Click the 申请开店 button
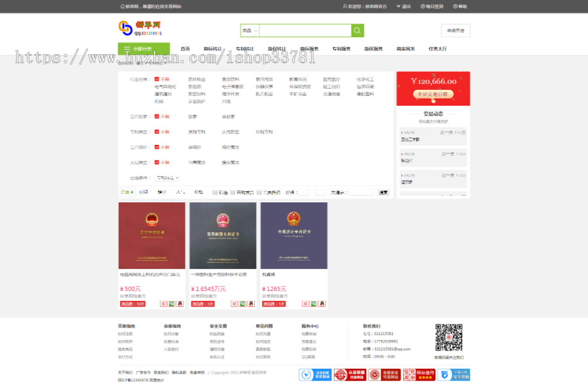588x387 pixels. (x=455, y=31)
